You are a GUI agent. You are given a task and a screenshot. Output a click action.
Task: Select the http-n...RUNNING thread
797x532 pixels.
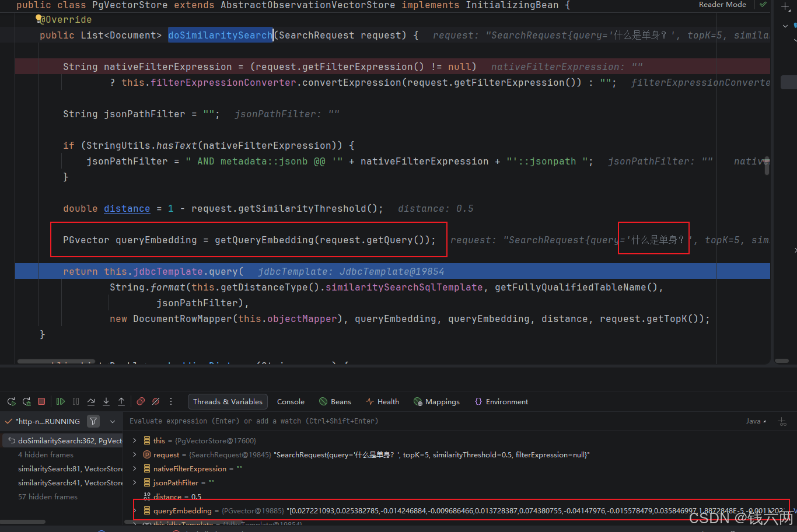click(x=48, y=421)
